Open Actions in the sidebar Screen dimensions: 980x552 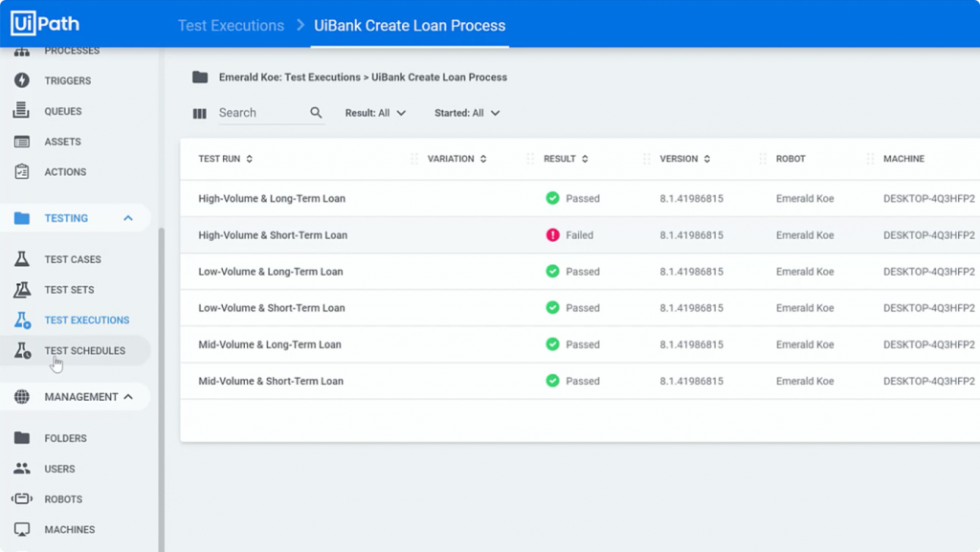pyautogui.click(x=65, y=171)
